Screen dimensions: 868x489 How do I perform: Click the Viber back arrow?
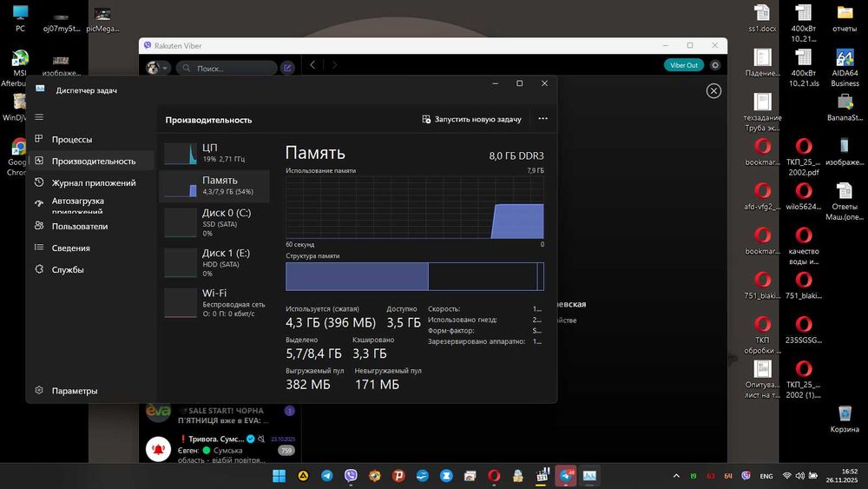(312, 65)
